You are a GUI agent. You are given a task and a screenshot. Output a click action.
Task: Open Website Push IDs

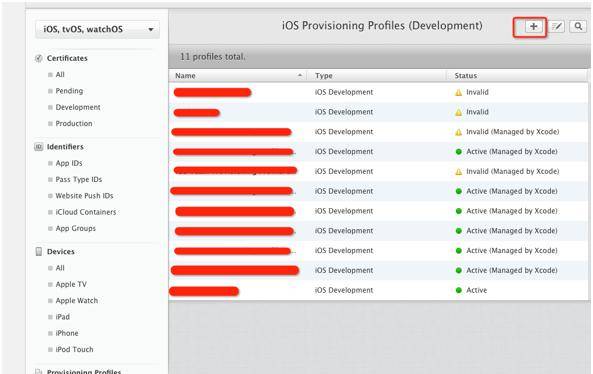click(x=84, y=196)
